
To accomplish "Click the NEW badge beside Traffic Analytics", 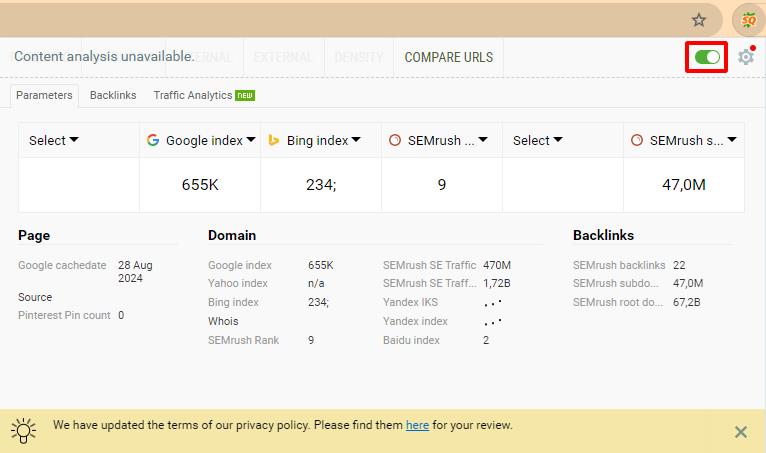I will [246, 96].
